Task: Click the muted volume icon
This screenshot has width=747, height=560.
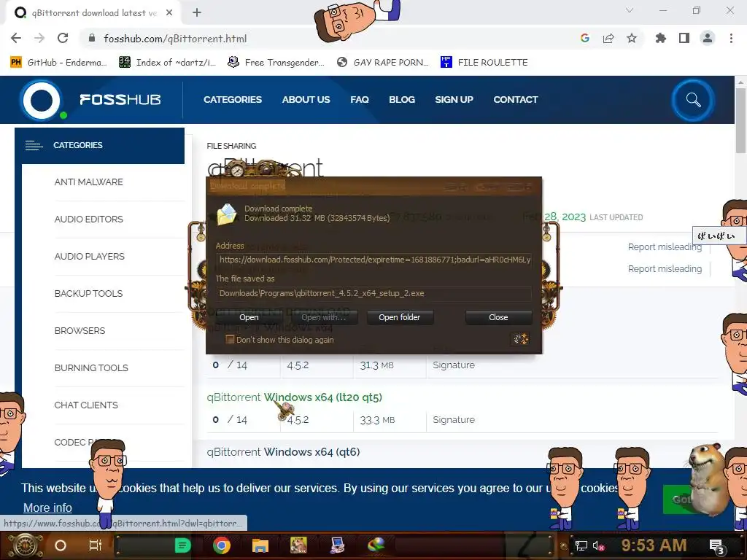Action: pos(598,546)
